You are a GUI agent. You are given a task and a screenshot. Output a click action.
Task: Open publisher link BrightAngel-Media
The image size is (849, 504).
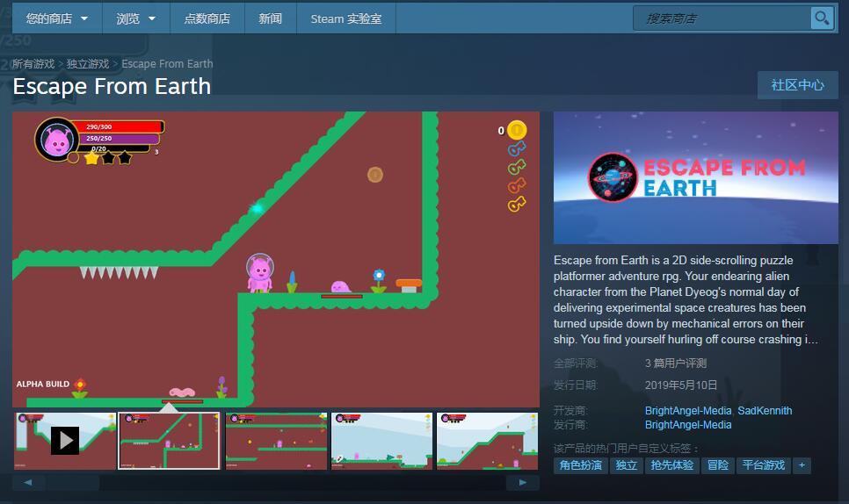(687, 424)
